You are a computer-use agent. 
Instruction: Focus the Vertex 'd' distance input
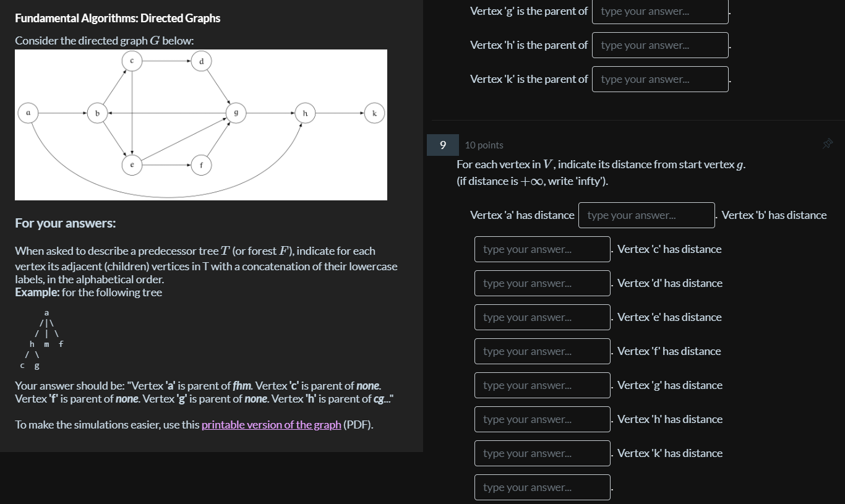(x=542, y=317)
